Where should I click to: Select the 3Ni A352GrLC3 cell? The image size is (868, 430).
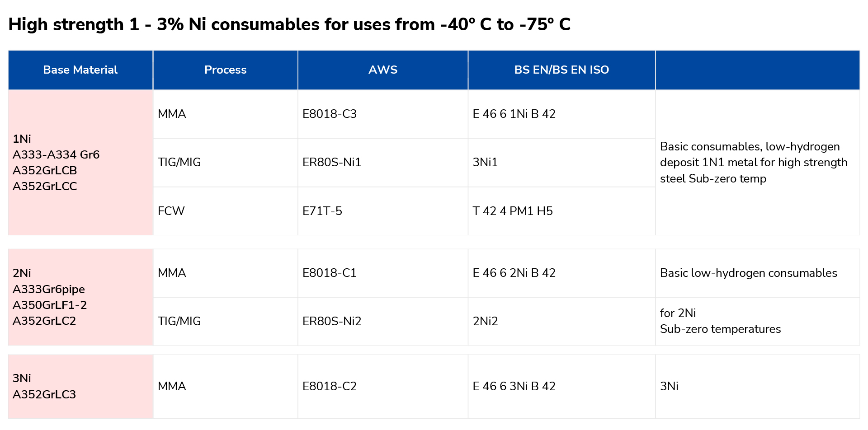click(x=80, y=387)
